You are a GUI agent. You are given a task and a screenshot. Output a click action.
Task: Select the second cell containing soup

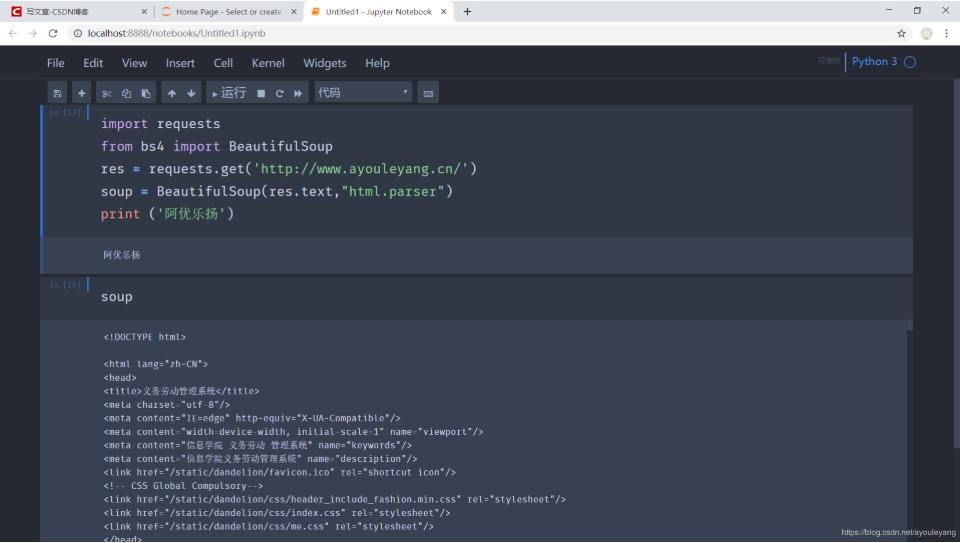click(476, 297)
